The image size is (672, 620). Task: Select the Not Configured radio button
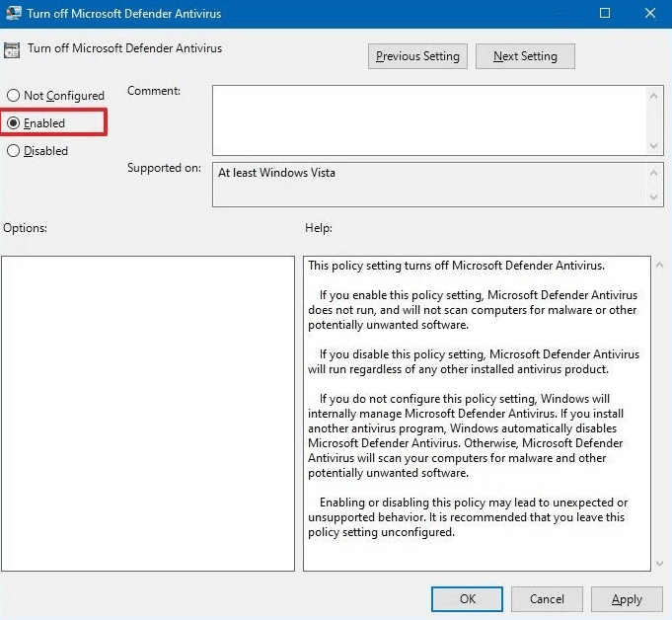13,96
